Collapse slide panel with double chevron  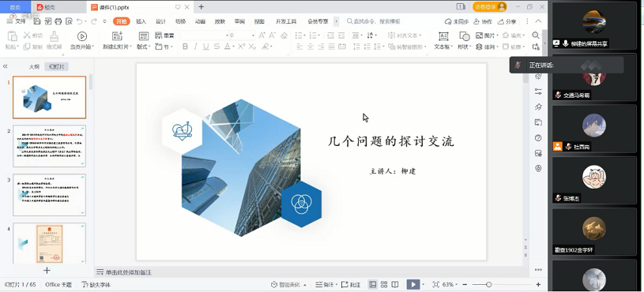(x=5, y=66)
